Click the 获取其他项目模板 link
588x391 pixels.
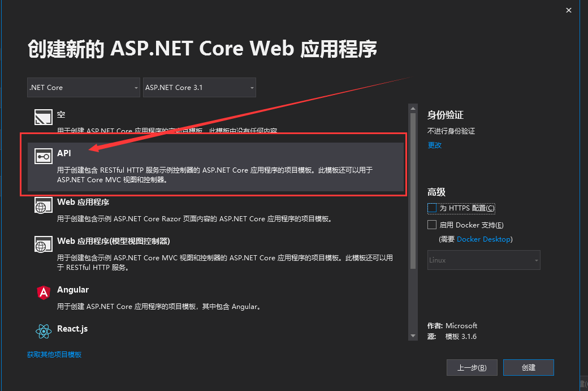click(54, 354)
